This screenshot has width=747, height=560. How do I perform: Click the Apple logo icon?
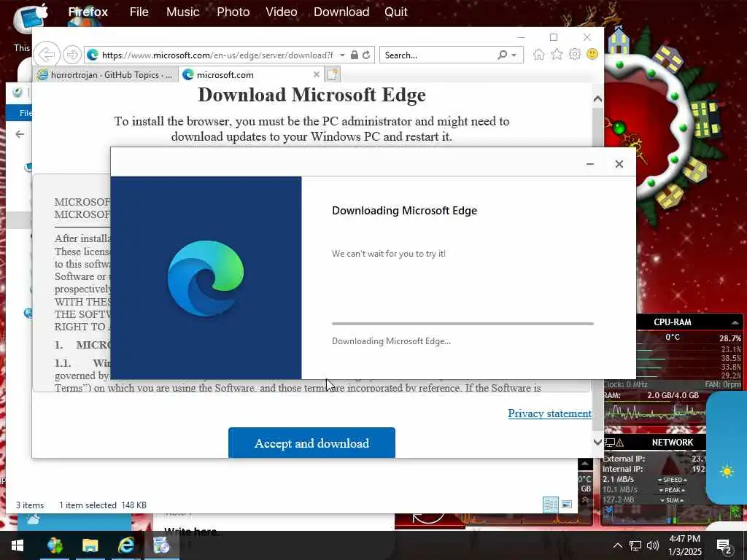tap(42, 10)
